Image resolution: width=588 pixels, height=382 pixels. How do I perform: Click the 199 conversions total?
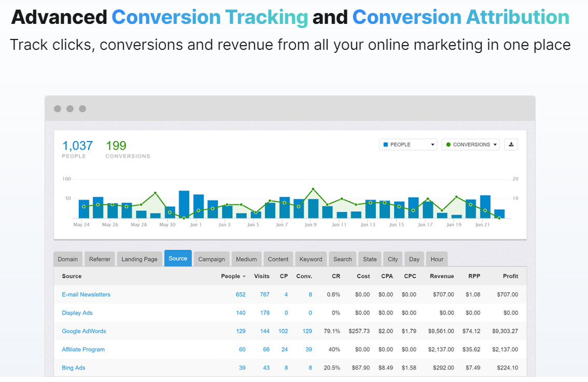116,146
